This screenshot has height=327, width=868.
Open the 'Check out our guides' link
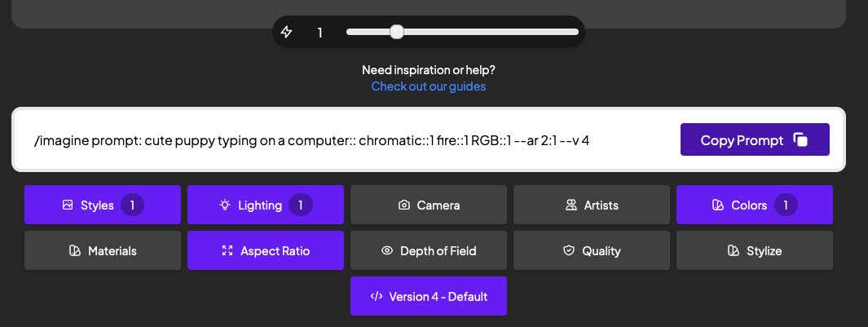[x=428, y=86]
